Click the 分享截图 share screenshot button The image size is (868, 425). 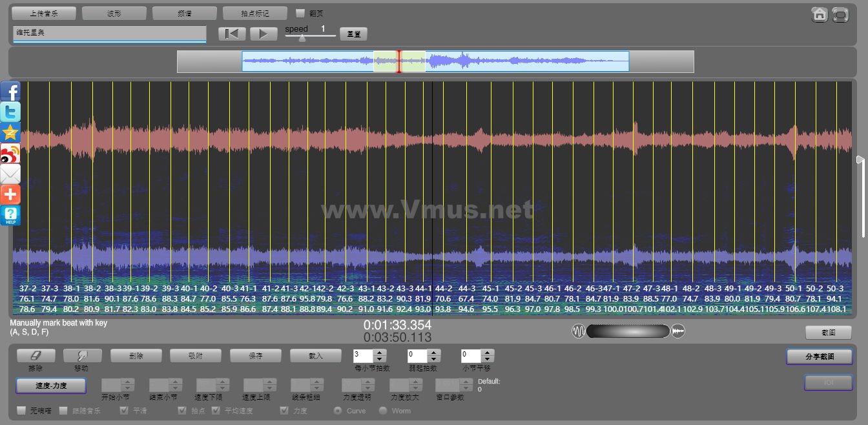819,357
